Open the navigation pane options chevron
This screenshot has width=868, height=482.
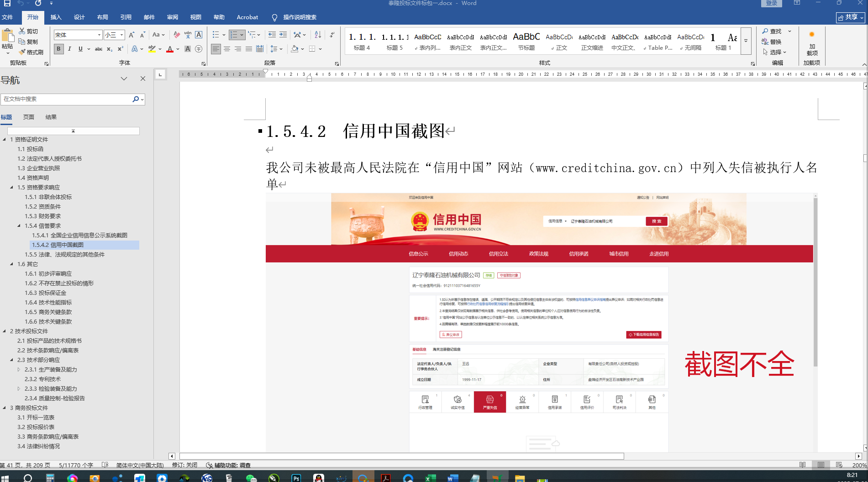tap(124, 79)
